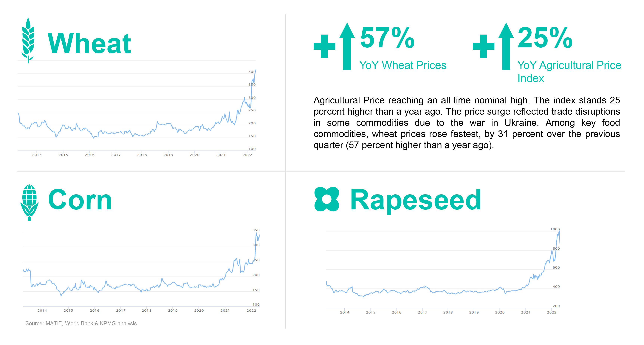Click the plus sign beside 57%
This screenshot has height=345, width=644.
pyautogui.click(x=324, y=46)
